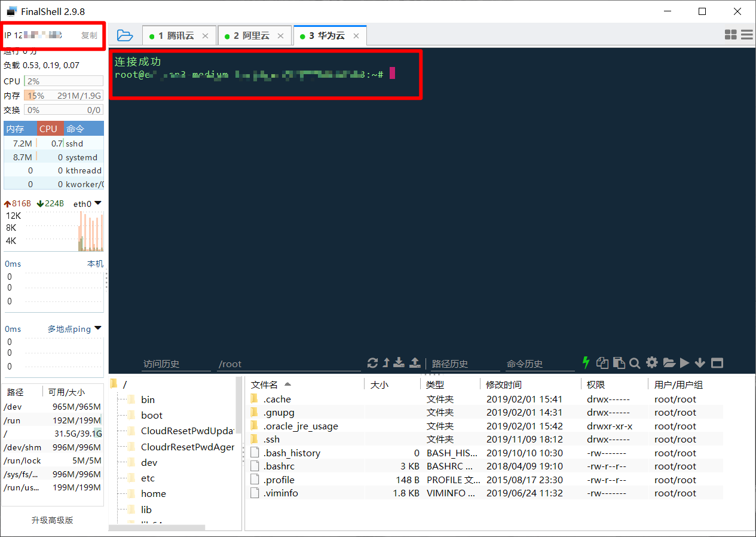Screen dimensions: 756x537
Task: Click 升级高级版 link
Action: (x=53, y=520)
